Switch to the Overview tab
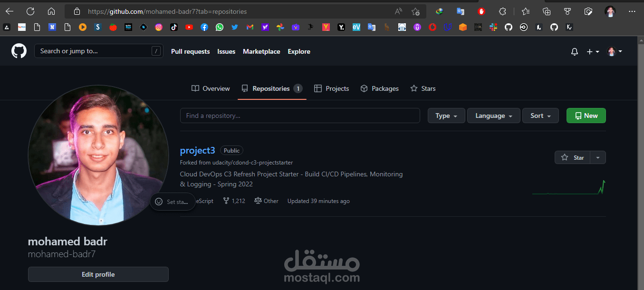 coord(211,88)
